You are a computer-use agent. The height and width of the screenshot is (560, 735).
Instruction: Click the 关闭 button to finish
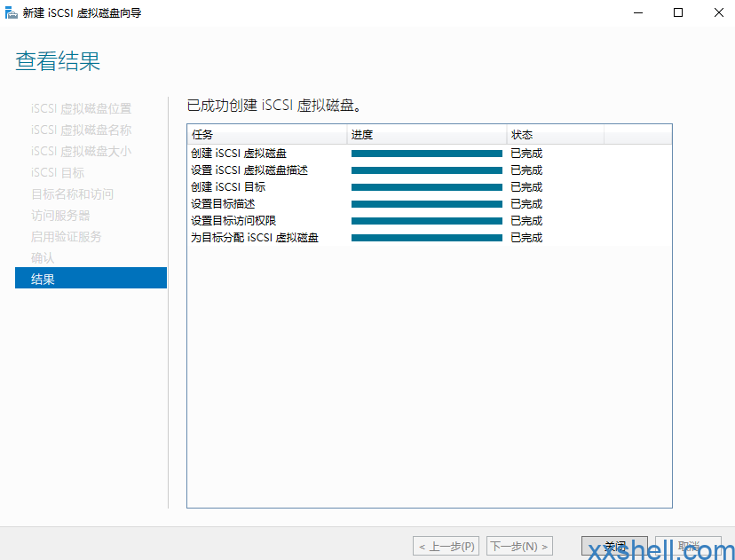click(614, 546)
